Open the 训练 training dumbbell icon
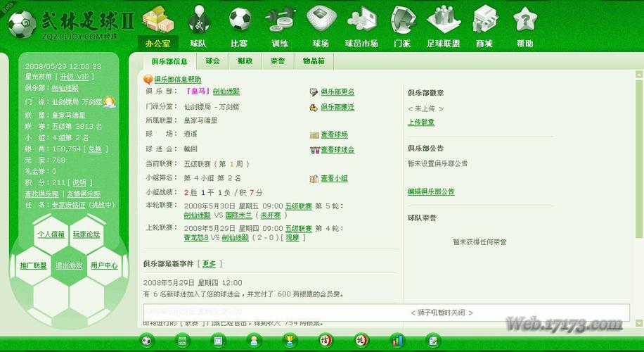644x352 pixels. [280, 19]
